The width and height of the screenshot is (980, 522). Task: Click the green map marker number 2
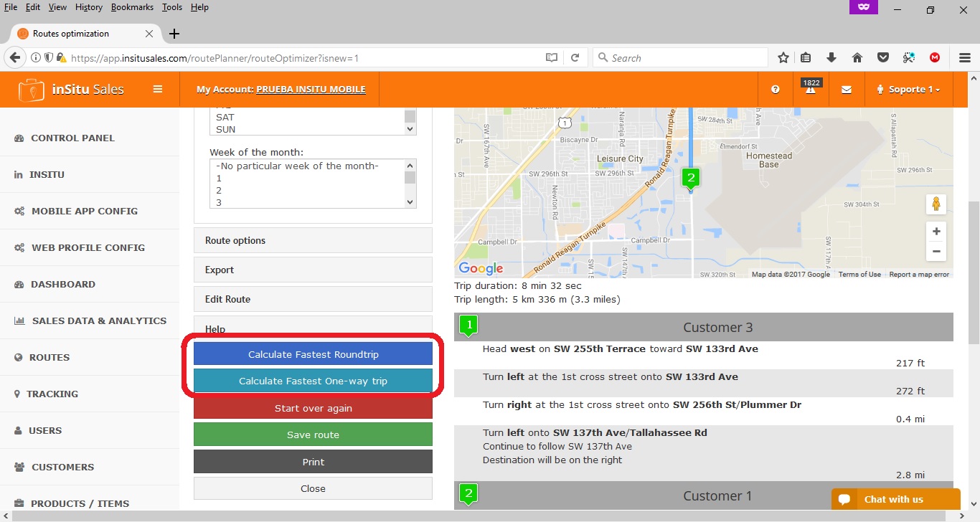coord(691,177)
